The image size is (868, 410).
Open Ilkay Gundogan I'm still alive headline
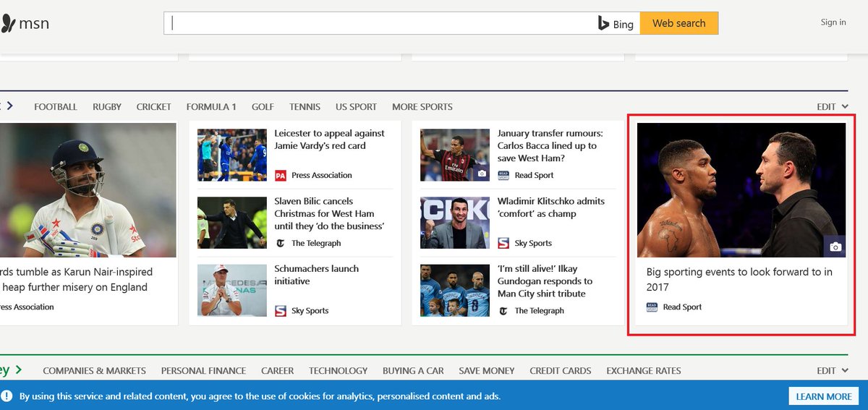click(545, 281)
